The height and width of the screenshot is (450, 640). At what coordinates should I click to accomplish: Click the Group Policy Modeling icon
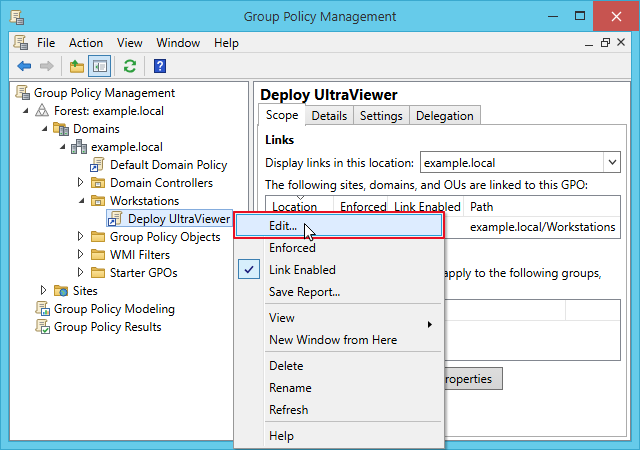tap(42, 309)
